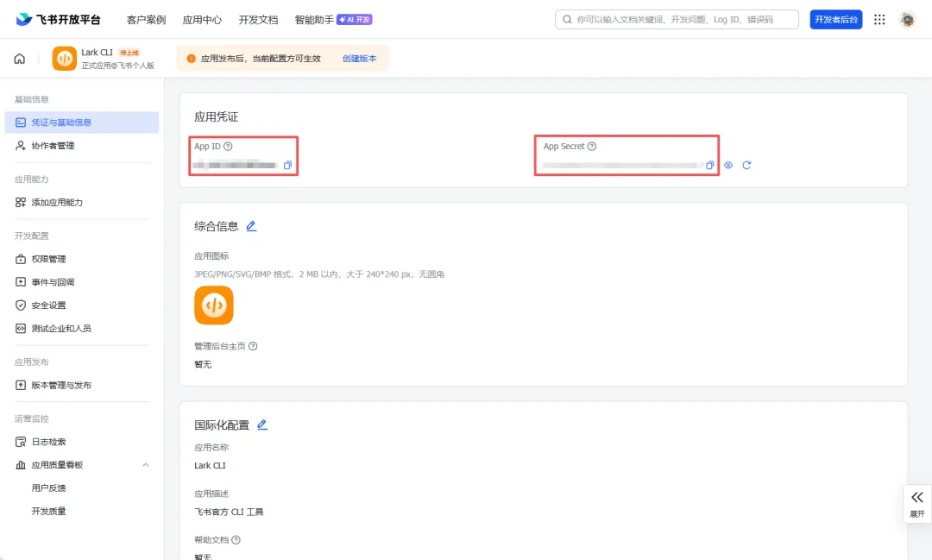Open 开发文档 in top navigation

259,20
